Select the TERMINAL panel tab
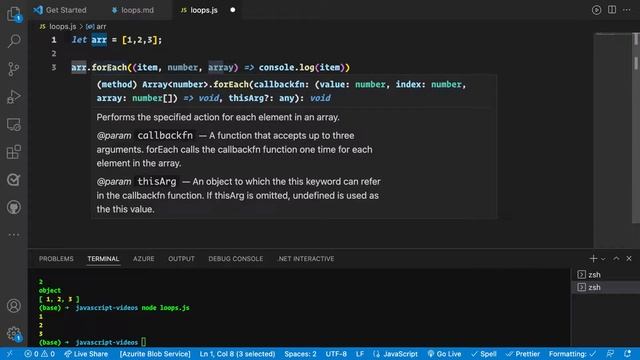The image size is (640, 360). [103, 259]
